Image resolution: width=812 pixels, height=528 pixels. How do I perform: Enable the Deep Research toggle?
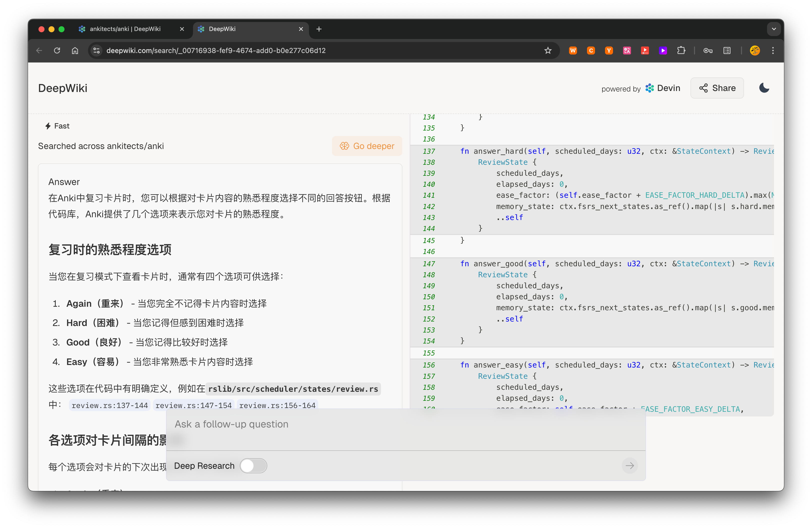click(x=253, y=465)
